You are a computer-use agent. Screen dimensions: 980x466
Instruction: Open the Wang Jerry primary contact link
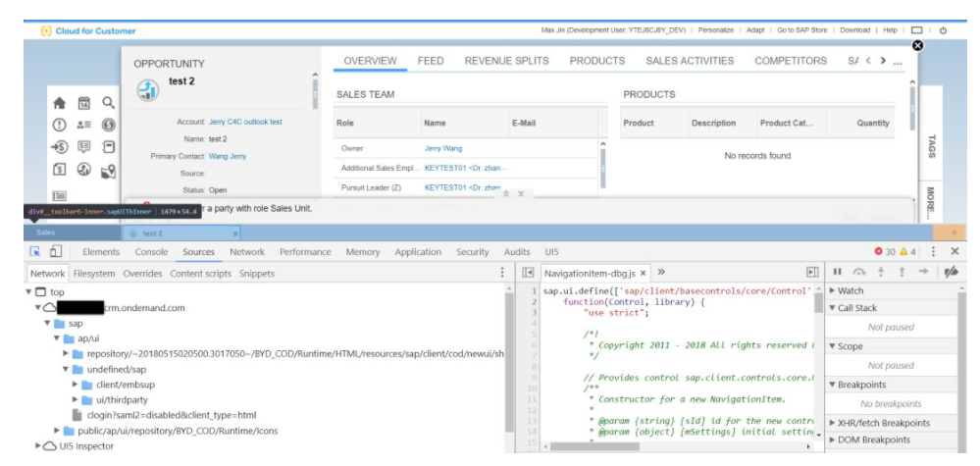pos(228,156)
